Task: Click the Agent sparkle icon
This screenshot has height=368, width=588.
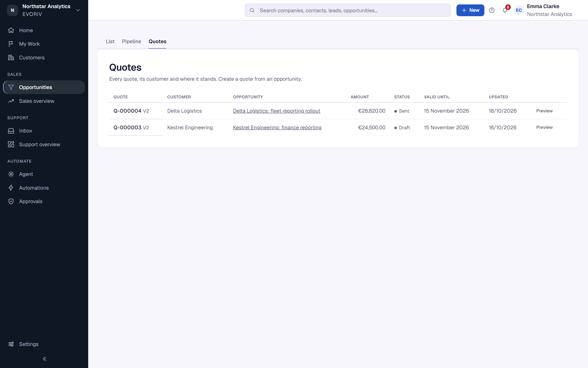Action: coord(11,174)
